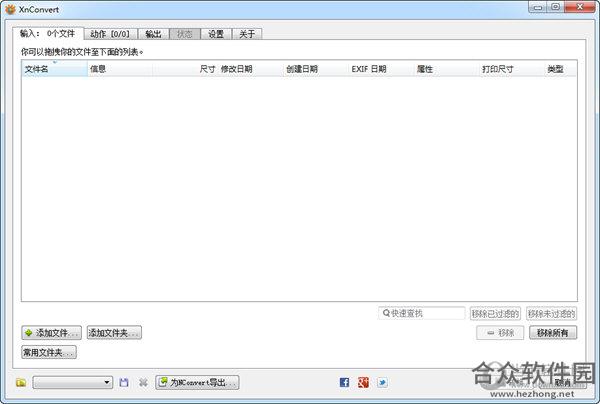600x404 pixels.
Task: Switch to the 输入 tab
Action: (47, 34)
